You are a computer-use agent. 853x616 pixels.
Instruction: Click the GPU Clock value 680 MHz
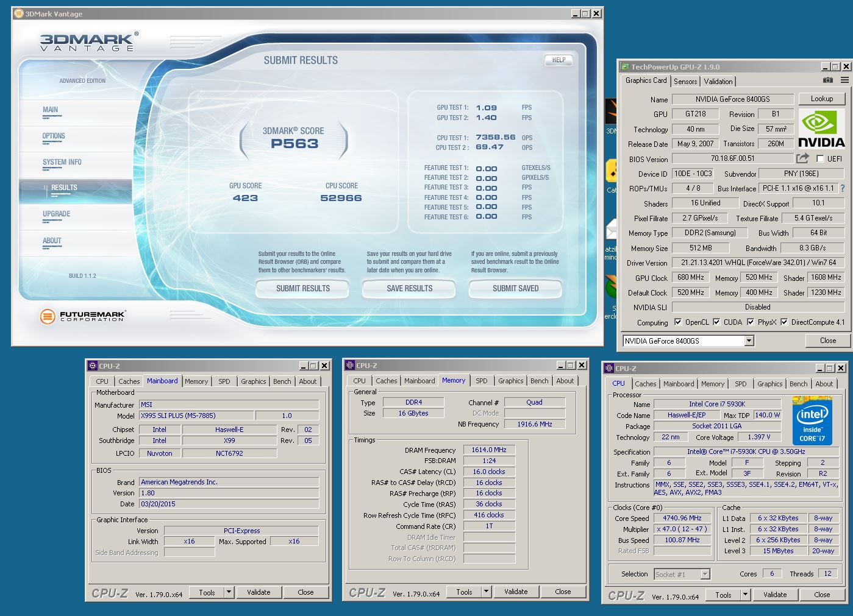click(x=691, y=277)
